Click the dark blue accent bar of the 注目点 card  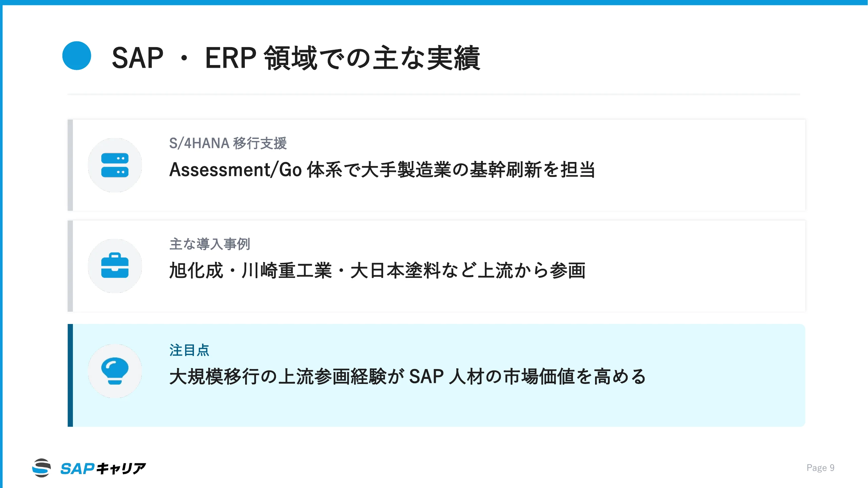click(x=70, y=375)
